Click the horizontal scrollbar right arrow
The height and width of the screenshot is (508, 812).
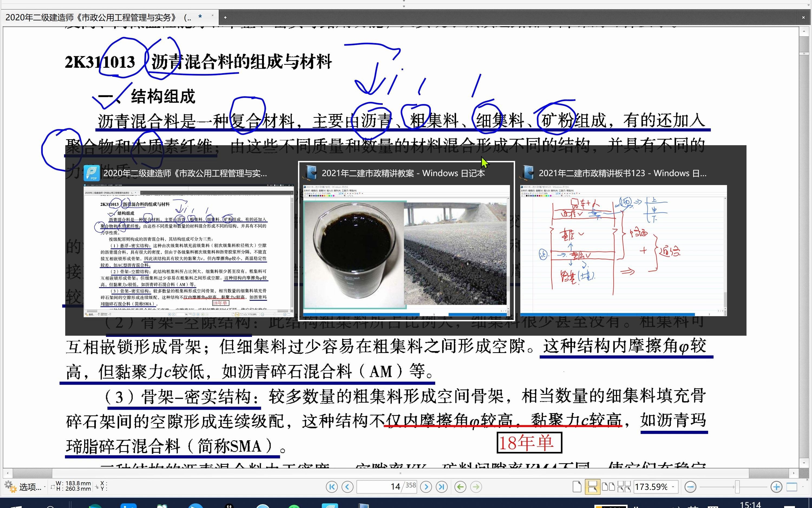click(x=794, y=473)
